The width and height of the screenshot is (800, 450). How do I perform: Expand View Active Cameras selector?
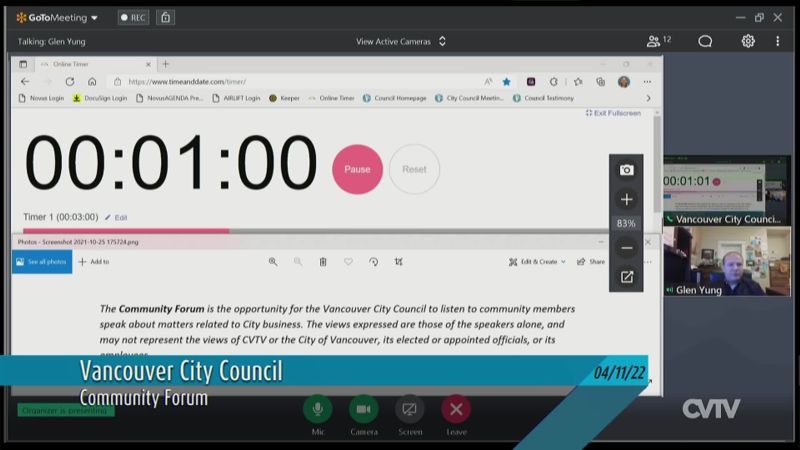tap(401, 41)
